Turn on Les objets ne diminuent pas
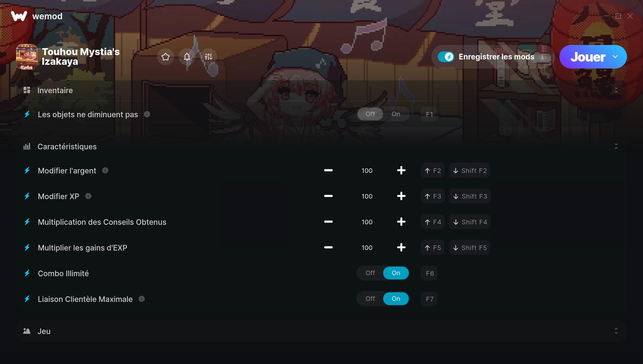The image size is (643, 364). point(396,114)
